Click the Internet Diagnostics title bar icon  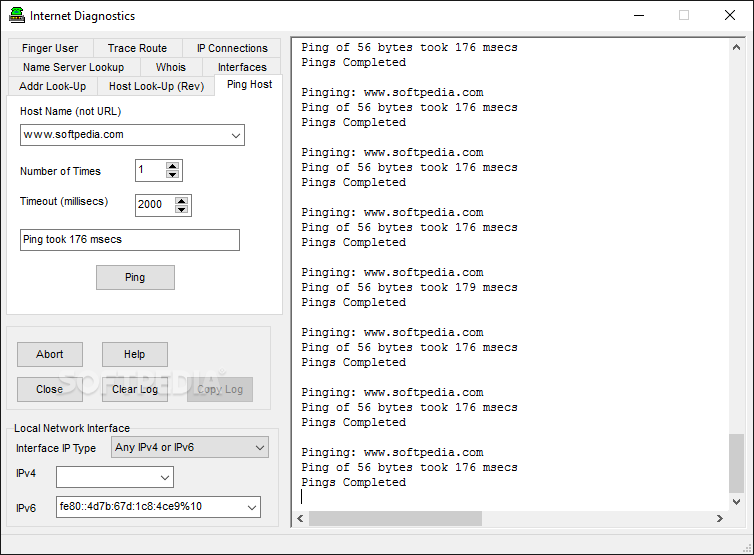tap(17, 15)
